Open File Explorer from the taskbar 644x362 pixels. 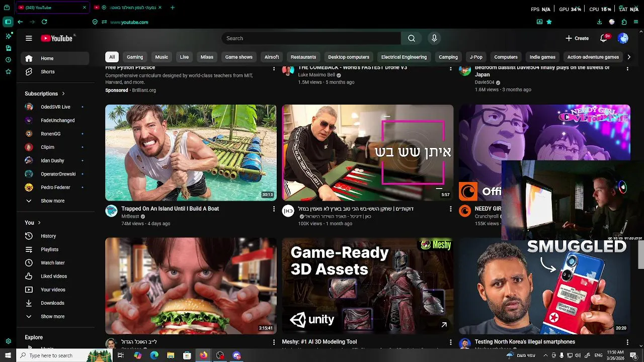(x=170, y=355)
